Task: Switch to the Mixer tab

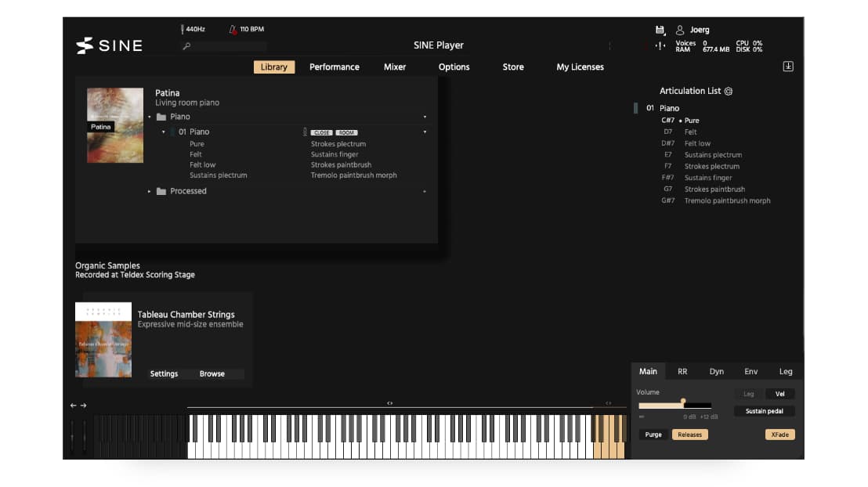Action: pyautogui.click(x=395, y=67)
